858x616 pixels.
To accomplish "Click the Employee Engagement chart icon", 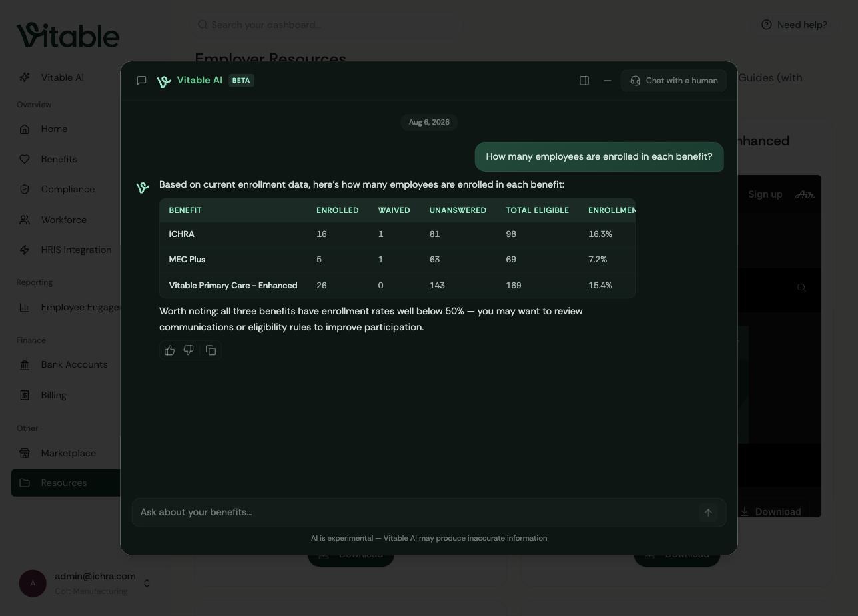I will (25, 307).
